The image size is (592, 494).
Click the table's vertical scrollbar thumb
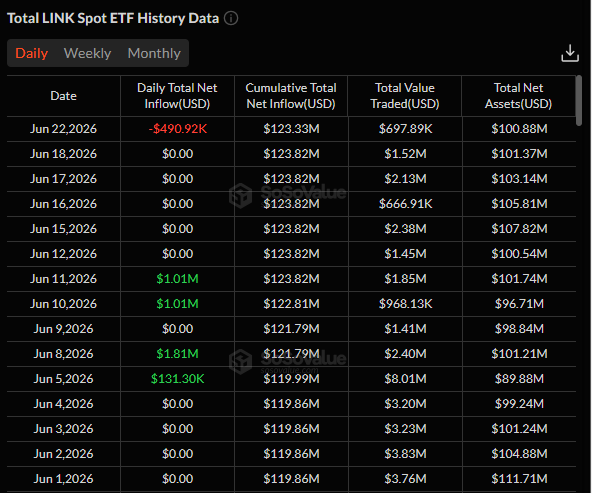579,100
